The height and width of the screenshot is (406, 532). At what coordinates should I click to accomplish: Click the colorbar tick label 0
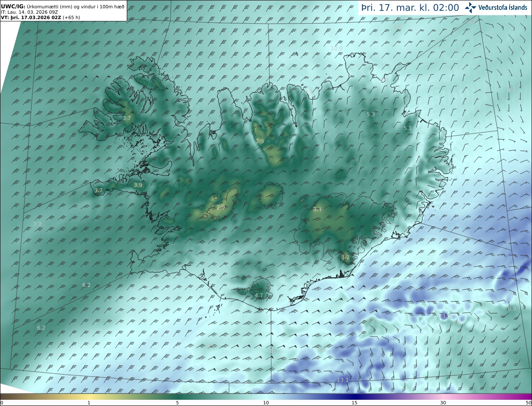point(2,403)
